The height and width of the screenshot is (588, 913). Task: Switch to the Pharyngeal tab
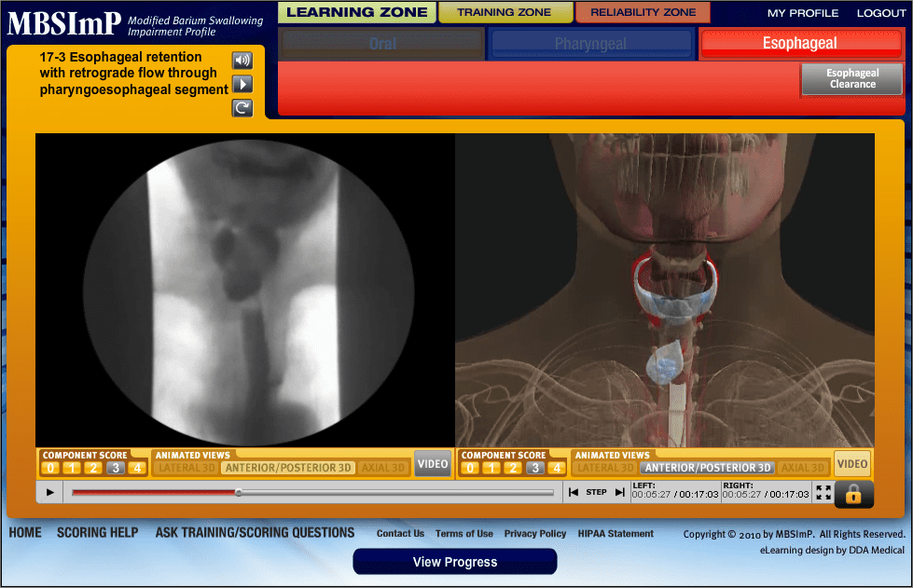(590, 44)
